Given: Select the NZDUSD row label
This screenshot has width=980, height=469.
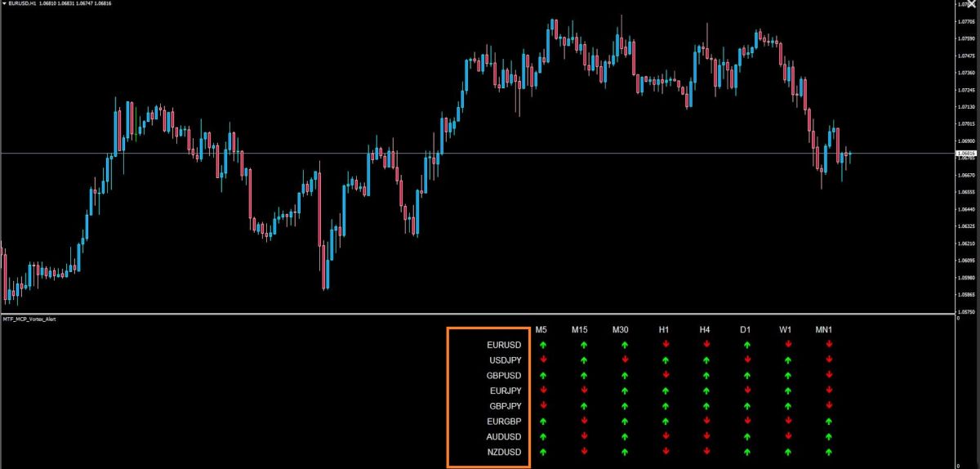Looking at the screenshot, I should (504, 451).
